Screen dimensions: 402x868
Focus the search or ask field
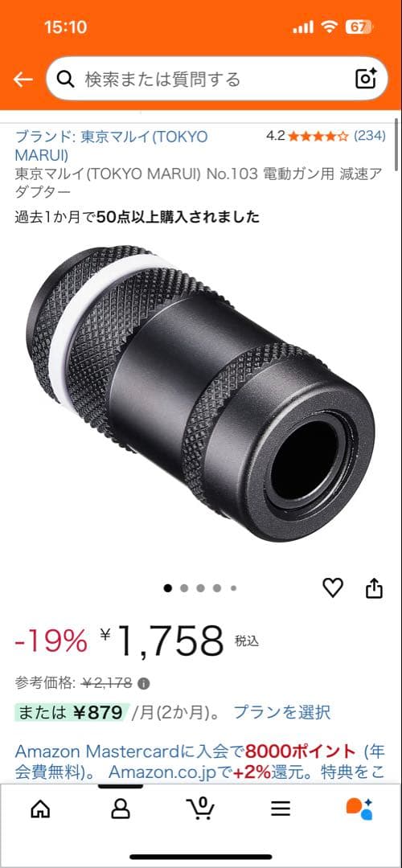[216, 79]
